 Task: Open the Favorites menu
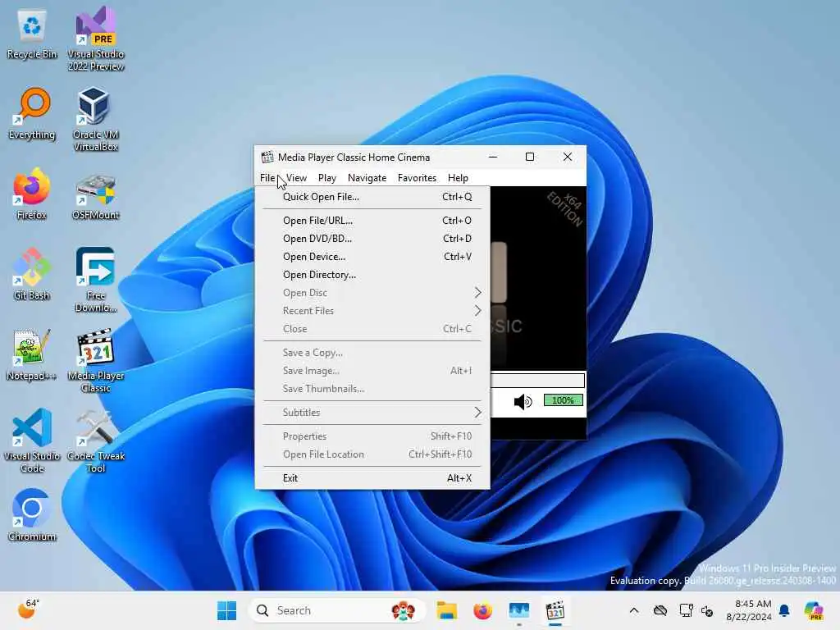point(417,178)
